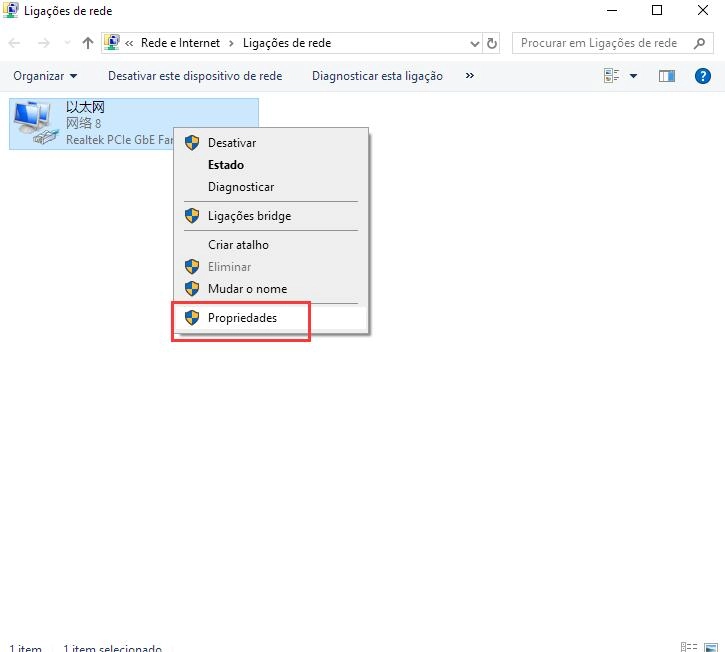This screenshot has width=725, height=652.
Task: Maximize the Ligações de rede window
Action: [x=657, y=10]
